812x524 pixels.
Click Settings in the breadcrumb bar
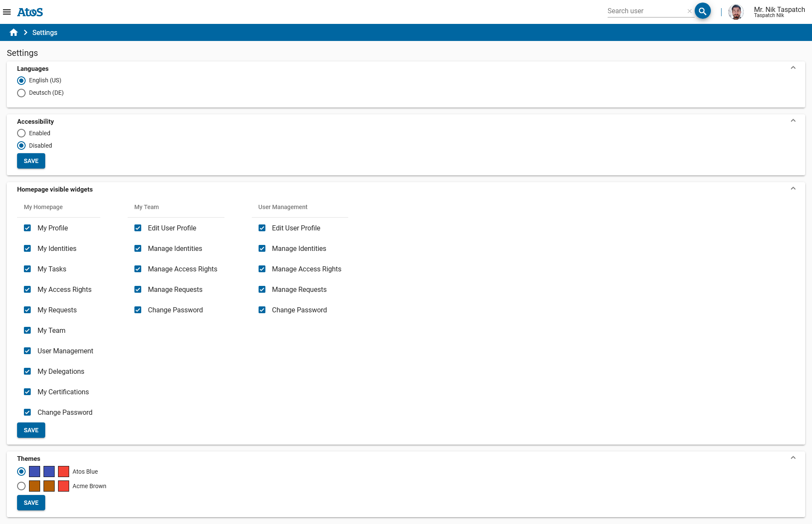pyautogui.click(x=45, y=32)
